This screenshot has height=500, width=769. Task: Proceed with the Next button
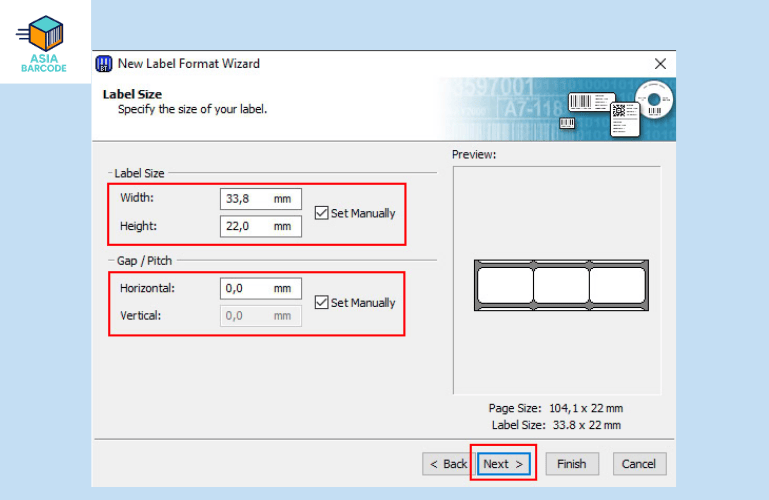[x=502, y=464]
